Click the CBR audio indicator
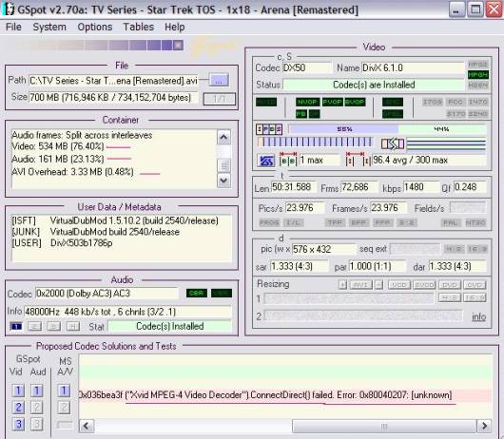The width and height of the screenshot is (504, 439). [x=197, y=294]
